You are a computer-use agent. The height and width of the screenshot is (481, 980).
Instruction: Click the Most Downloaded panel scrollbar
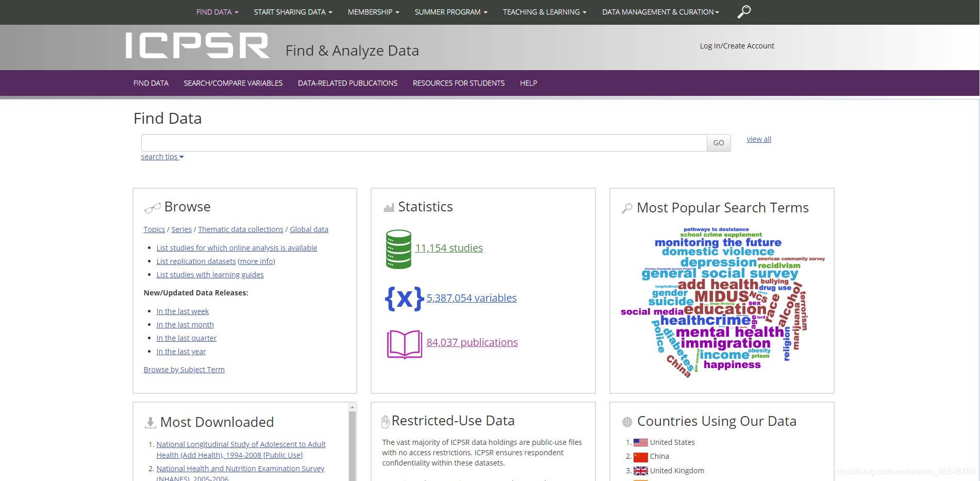[353, 445]
